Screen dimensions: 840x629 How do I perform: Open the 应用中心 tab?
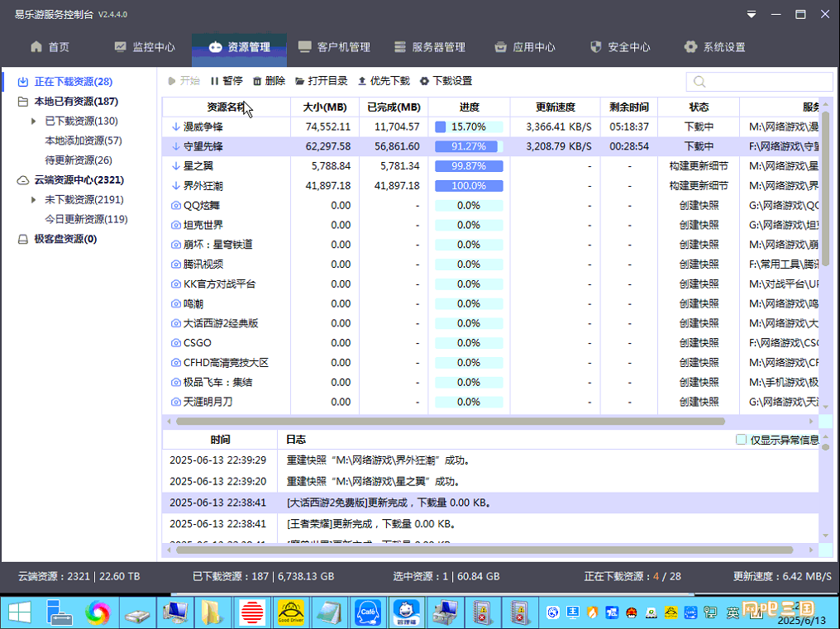coord(524,47)
